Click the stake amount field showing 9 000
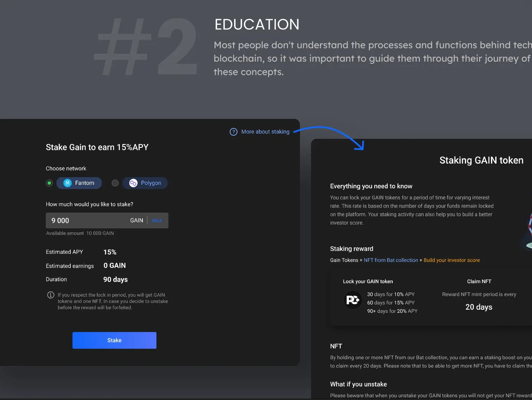Image resolution: width=532 pixels, height=400 pixels. 87,221
